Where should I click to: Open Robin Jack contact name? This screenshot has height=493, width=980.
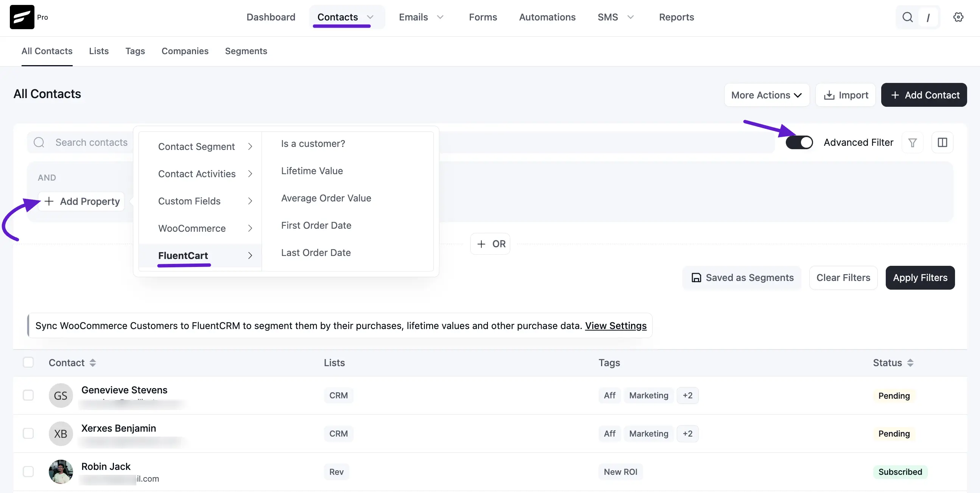pyautogui.click(x=106, y=466)
